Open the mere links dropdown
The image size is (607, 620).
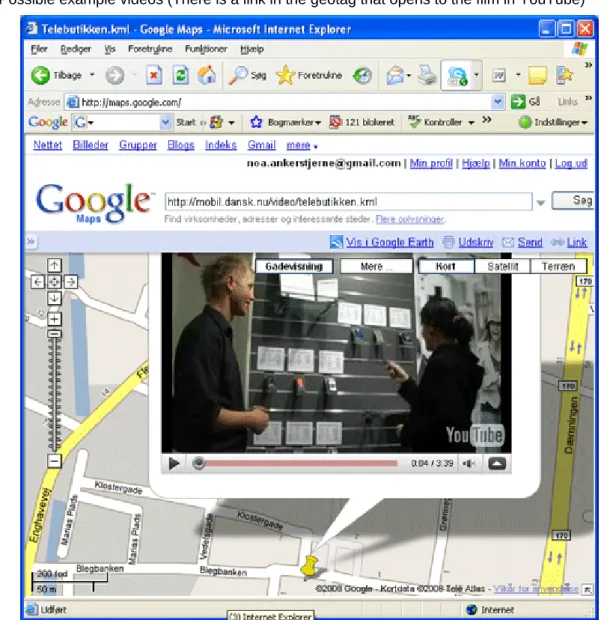coord(302,146)
